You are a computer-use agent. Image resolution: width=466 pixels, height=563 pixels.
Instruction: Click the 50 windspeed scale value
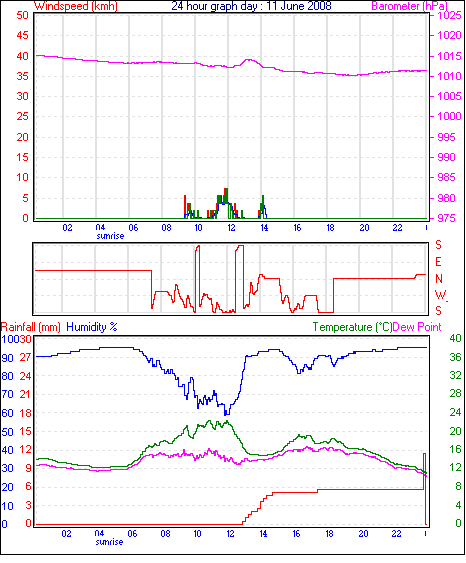(22, 15)
